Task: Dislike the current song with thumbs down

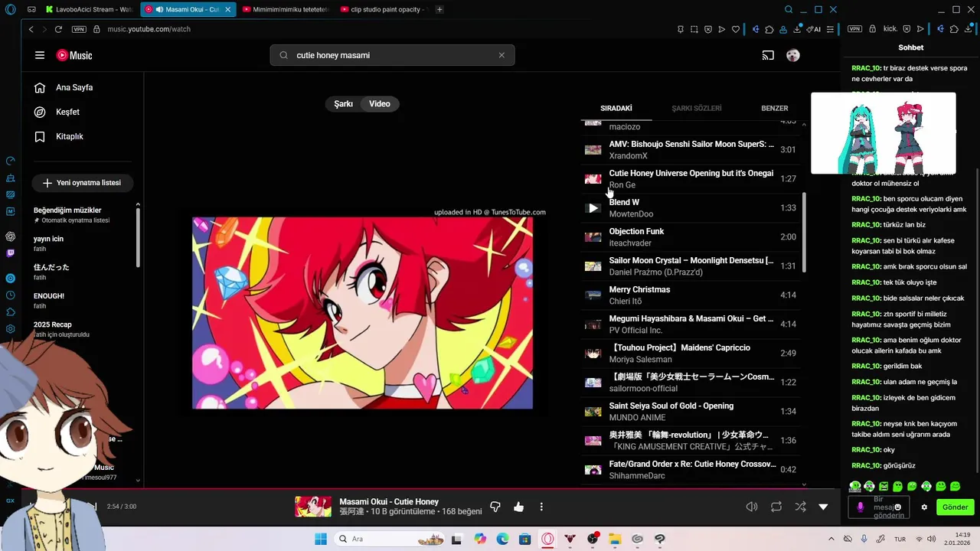Action: (x=495, y=507)
